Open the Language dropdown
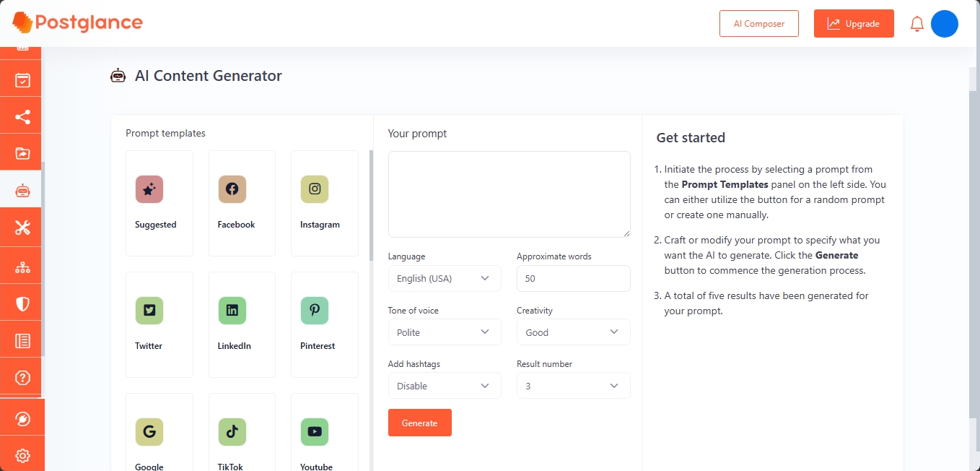This screenshot has height=471, width=980. [445, 278]
